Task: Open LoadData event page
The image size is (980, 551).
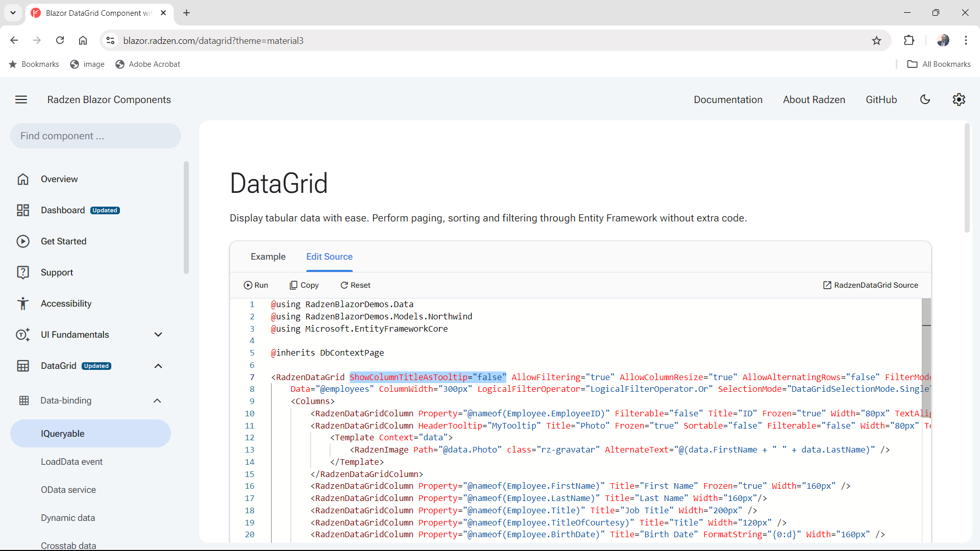Action: 71,462
